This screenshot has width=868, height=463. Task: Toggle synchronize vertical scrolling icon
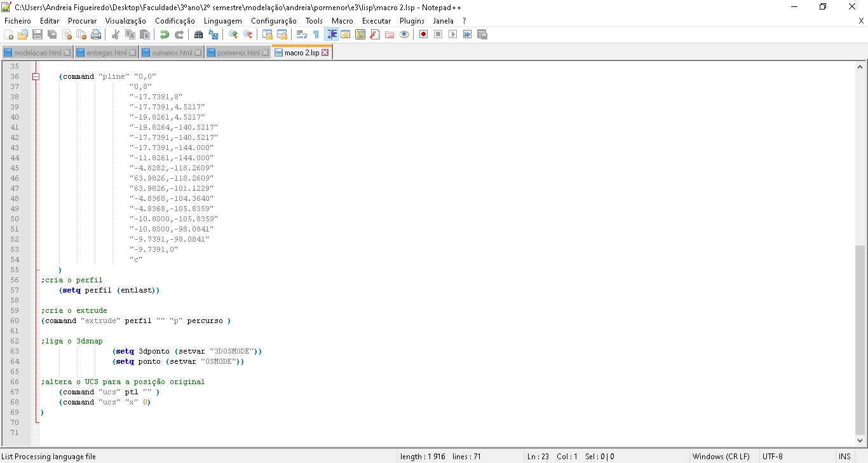tap(268, 34)
